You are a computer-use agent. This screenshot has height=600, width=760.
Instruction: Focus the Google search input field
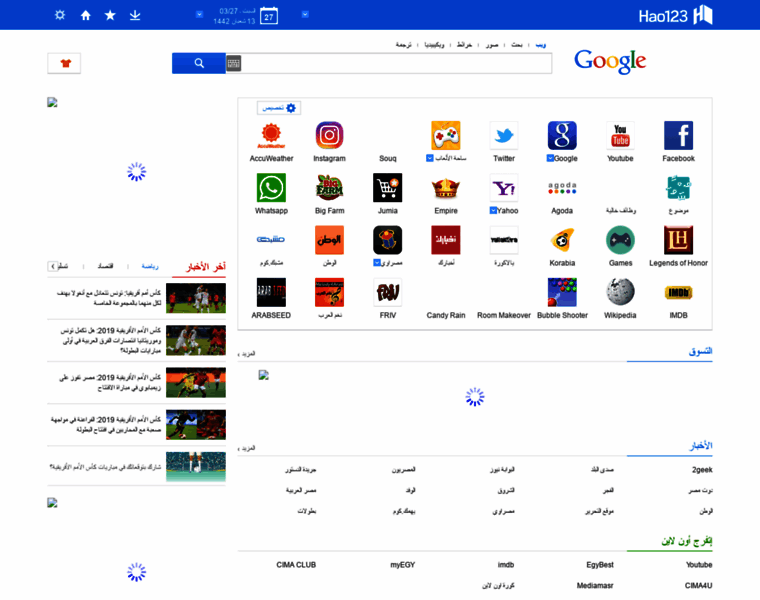396,63
